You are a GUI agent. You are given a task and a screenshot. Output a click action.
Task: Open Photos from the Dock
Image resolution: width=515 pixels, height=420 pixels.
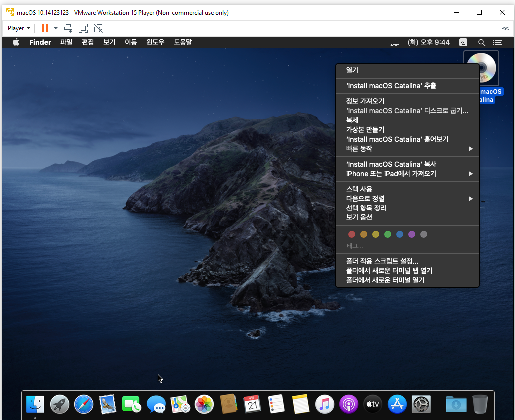pos(204,404)
